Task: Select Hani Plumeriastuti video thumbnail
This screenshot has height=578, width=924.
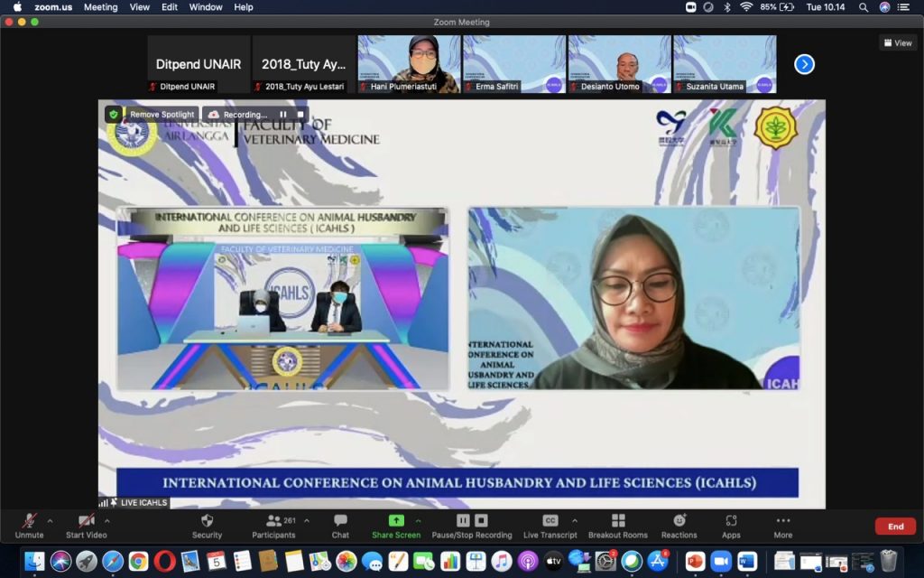Action: 410,64
